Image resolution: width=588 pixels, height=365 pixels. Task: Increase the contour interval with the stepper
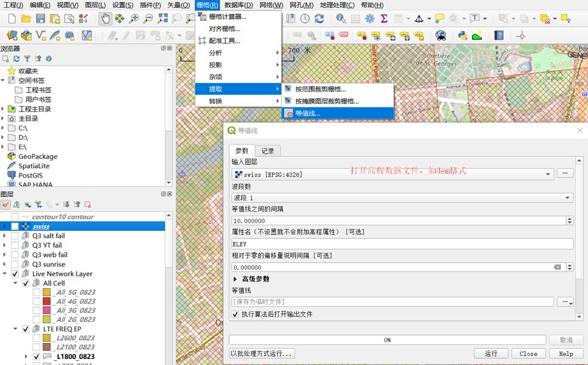tap(570, 218)
